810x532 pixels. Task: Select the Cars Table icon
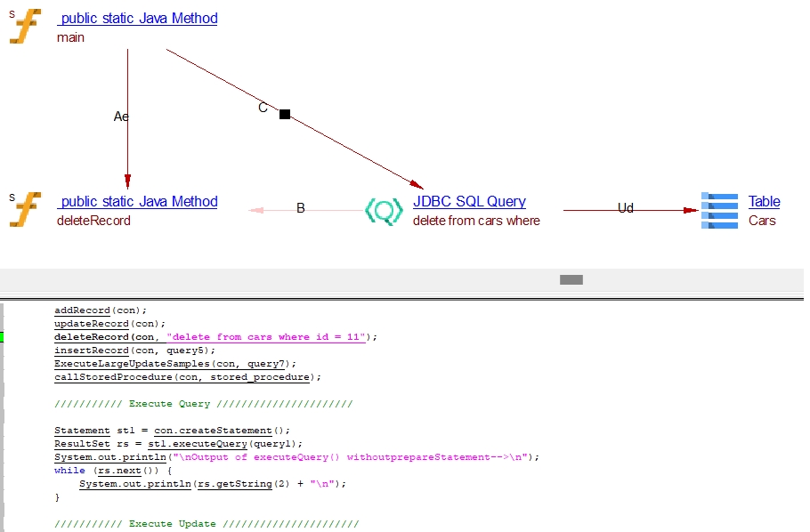[x=718, y=211]
